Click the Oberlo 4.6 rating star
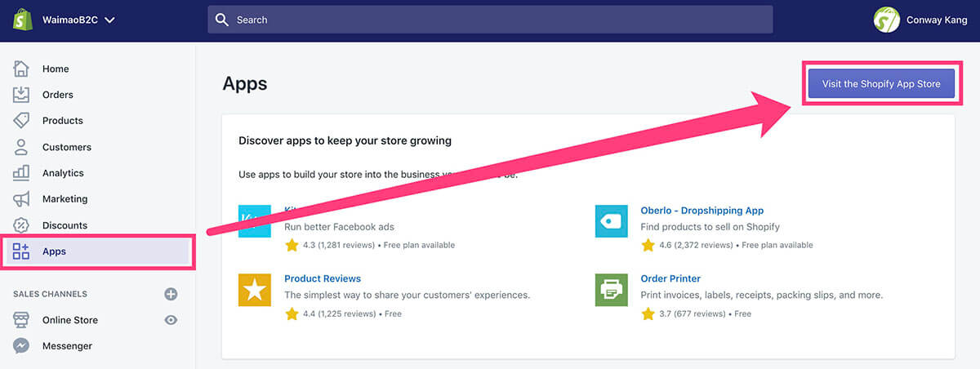This screenshot has height=369, width=980. click(648, 245)
